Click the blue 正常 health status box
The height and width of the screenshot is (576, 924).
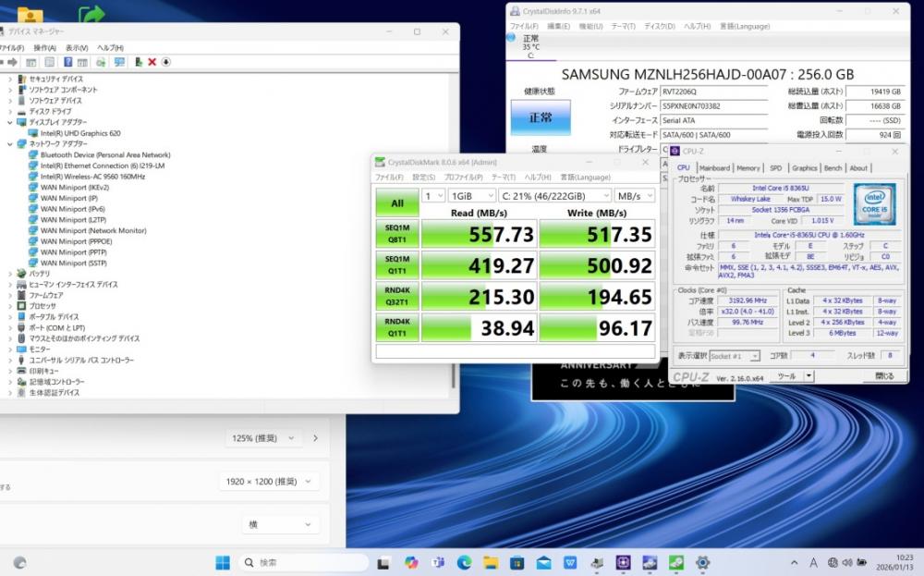(541, 118)
